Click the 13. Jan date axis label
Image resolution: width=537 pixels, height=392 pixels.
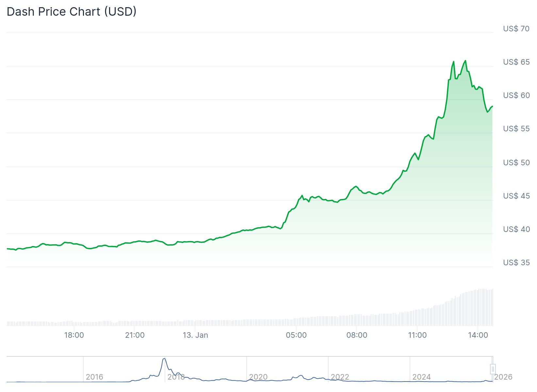[195, 335]
